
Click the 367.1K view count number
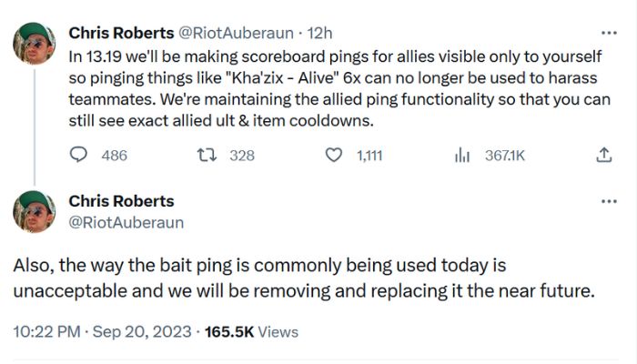pyautogui.click(x=504, y=156)
